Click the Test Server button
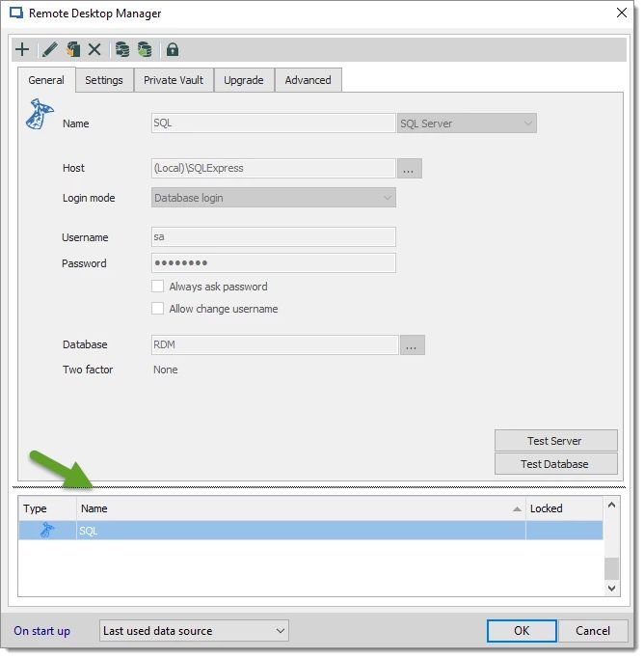The image size is (644, 658). (x=558, y=443)
